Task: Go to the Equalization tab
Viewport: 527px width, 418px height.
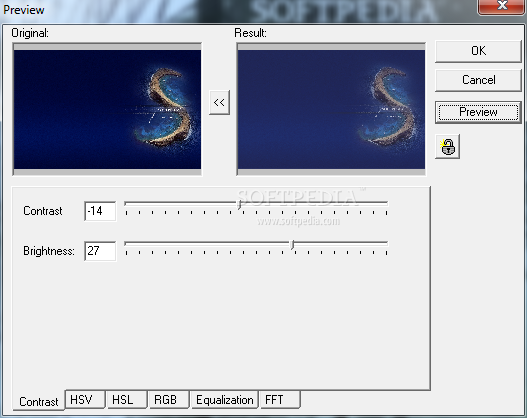Action: pos(225,400)
